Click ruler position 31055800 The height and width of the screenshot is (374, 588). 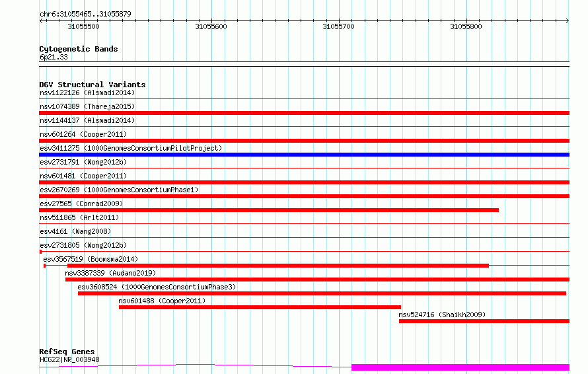[x=466, y=26]
